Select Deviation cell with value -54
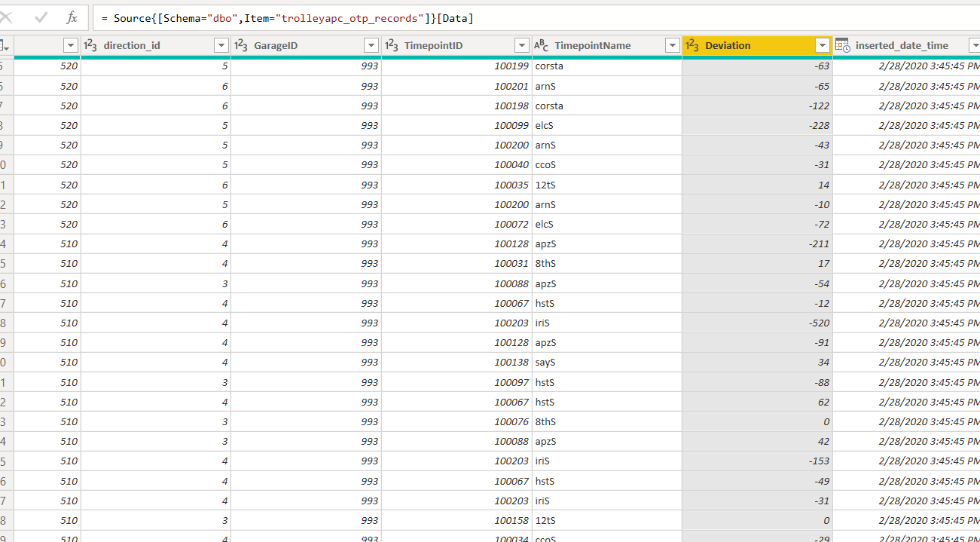 click(x=757, y=283)
